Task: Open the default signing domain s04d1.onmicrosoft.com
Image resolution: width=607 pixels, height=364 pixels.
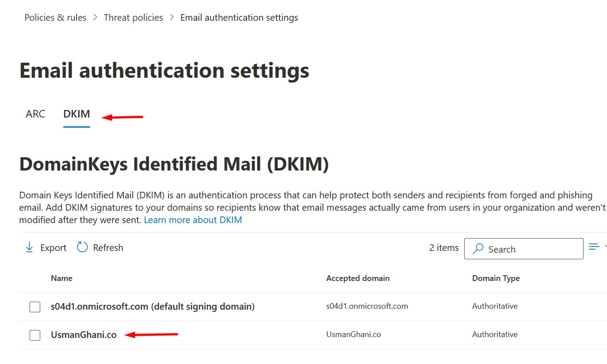Action: click(x=152, y=306)
